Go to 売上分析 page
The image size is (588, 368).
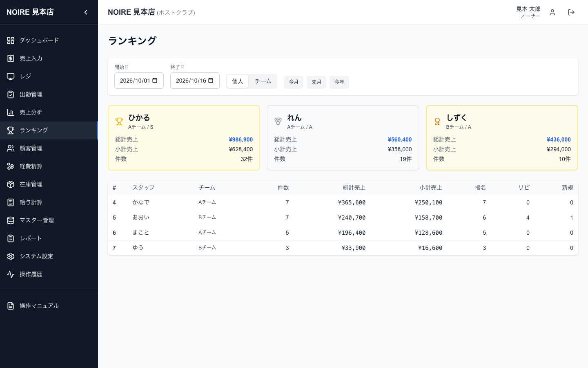(x=49, y=112)
